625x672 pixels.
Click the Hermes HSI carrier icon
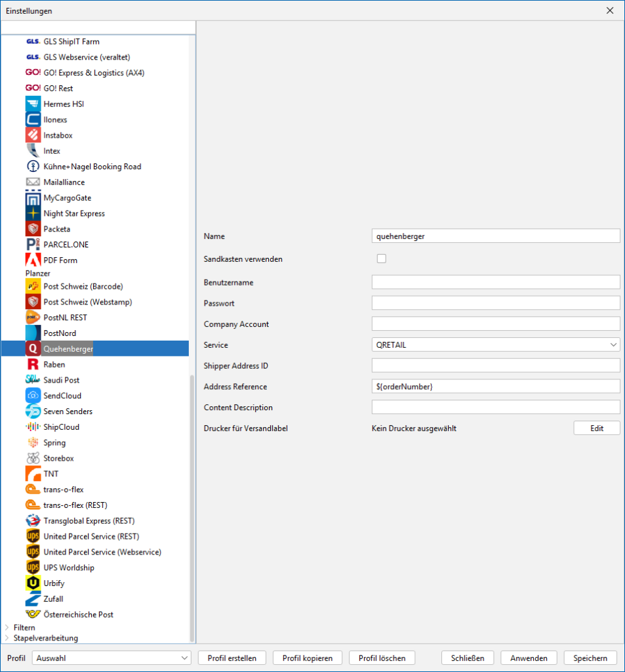pos(33,104)
